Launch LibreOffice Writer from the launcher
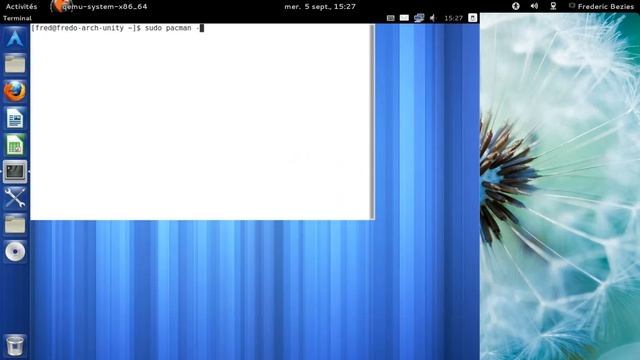This screenshot has height=360, width=640. 15,118
